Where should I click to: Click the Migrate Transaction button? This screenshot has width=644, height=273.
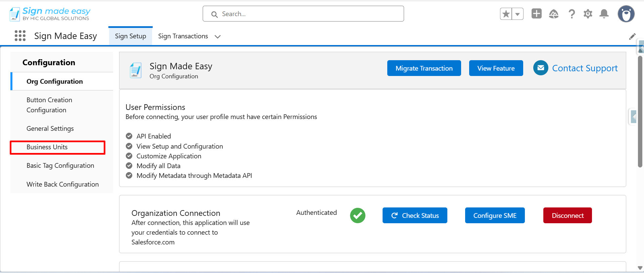(424, 68)
